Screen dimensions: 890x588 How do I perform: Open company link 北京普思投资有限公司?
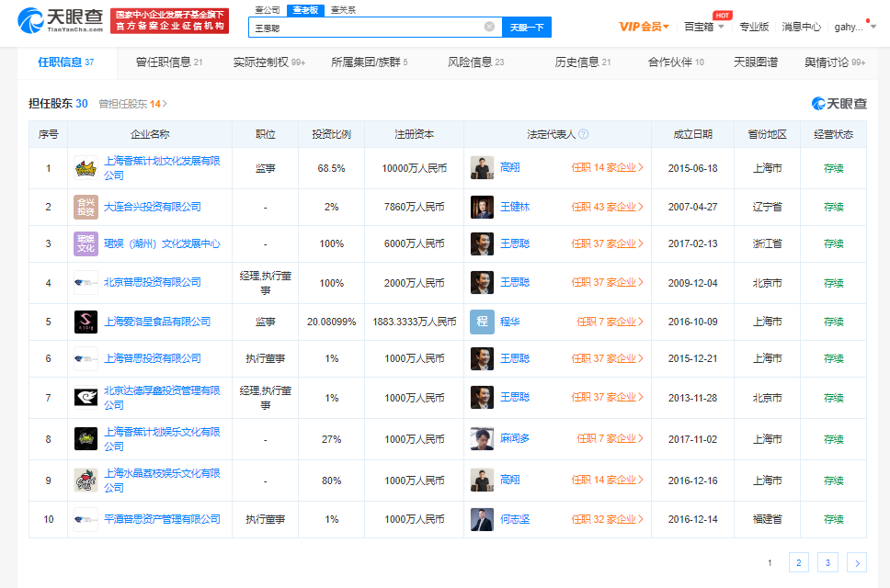[152, 282]
